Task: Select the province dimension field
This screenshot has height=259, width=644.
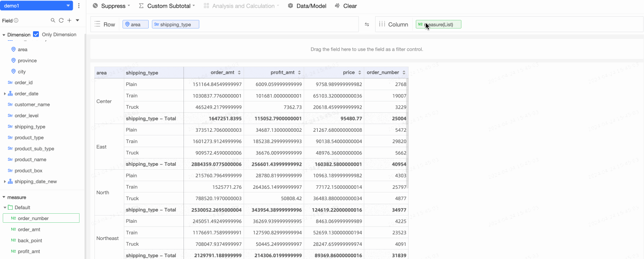Action: click(27, 61)
